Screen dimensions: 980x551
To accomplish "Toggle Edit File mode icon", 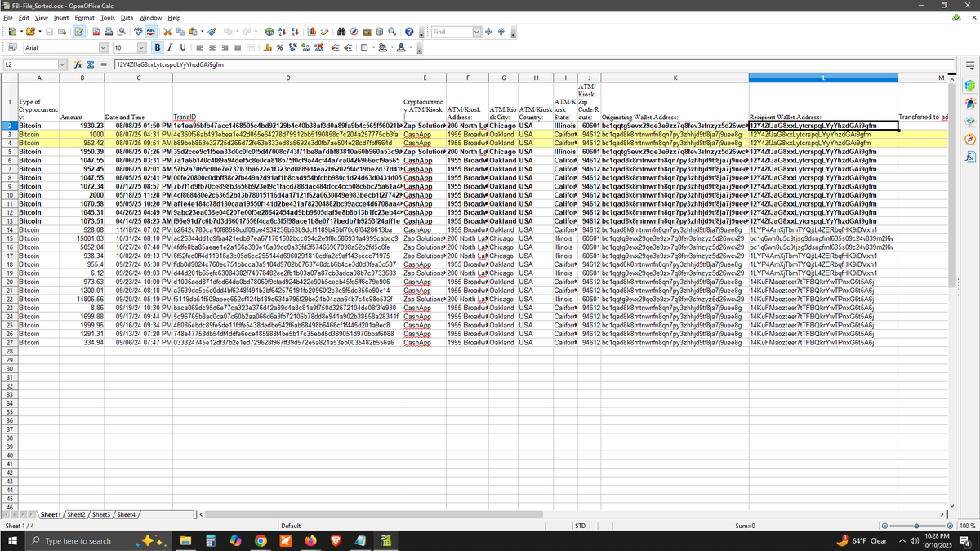I will [x=79, y=32].
